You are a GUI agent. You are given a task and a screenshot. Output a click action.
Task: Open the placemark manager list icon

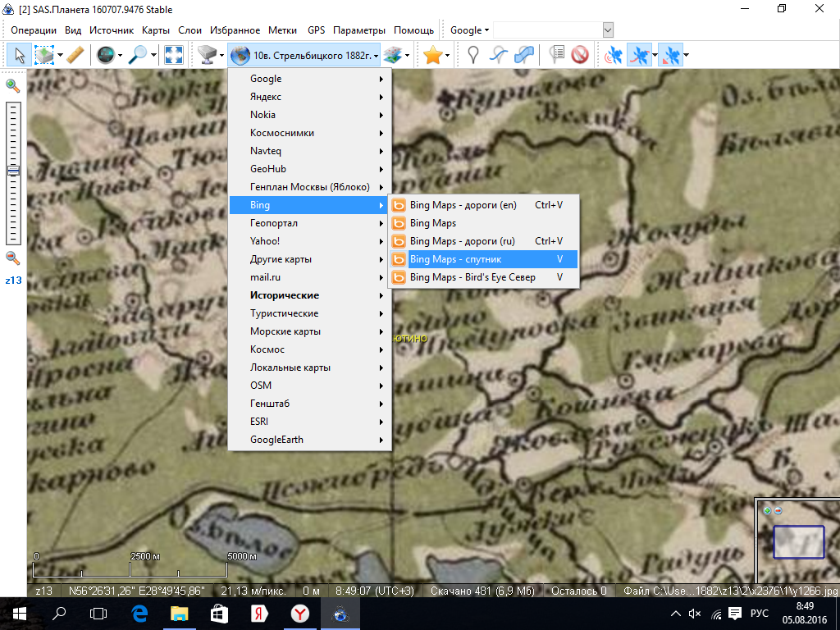pyautogui.click(x=557, y=54)
